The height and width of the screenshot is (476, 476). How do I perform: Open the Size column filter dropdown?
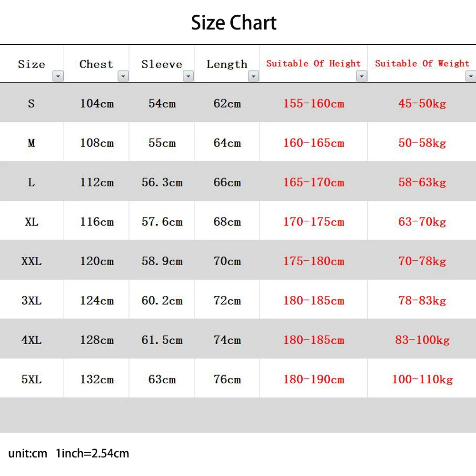pyautogui.click(x=58, y=76)
